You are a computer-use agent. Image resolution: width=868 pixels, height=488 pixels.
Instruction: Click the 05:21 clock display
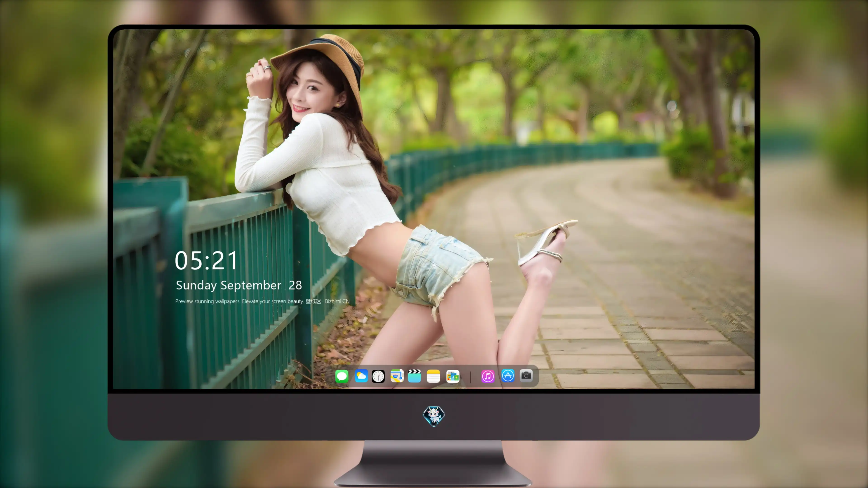206,260
